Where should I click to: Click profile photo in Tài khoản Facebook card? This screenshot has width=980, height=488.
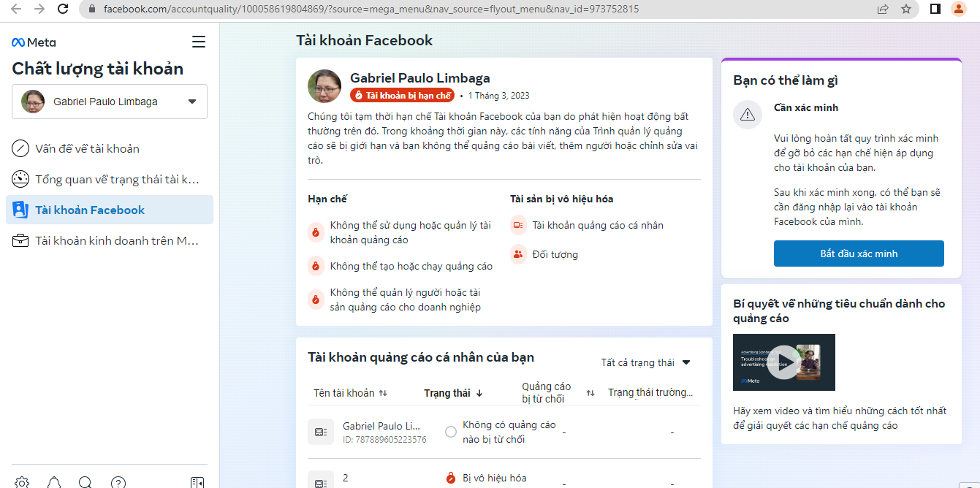coord(325,86)
